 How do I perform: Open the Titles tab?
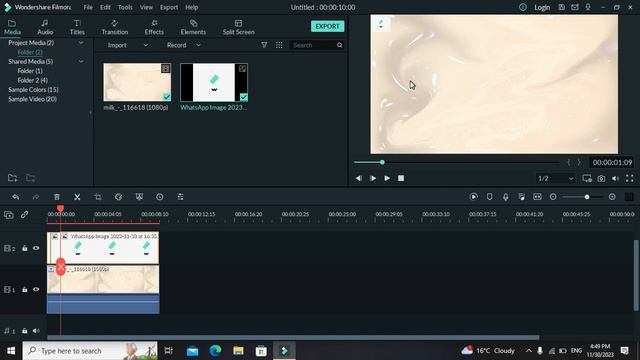[x=77, y=27]
